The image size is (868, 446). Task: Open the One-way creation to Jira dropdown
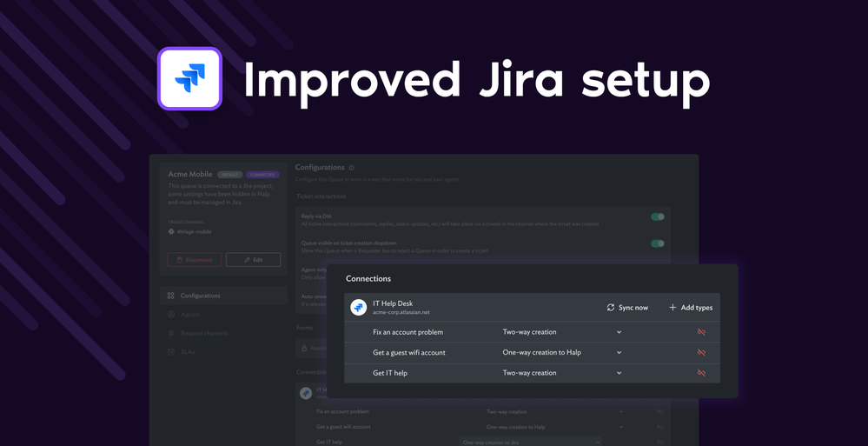click(x=530, y=443)
